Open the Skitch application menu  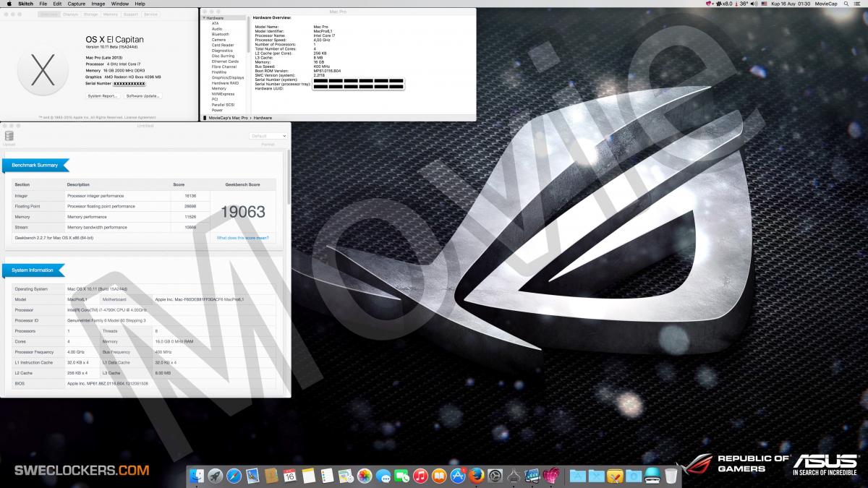[24, 4]
